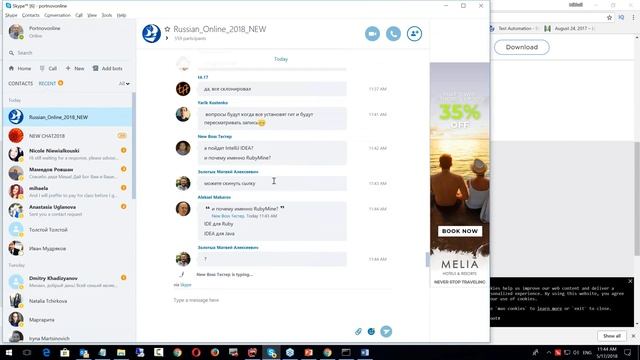
Task: Mark Russian_Online_2018_NEW as favorite star
Action: pos(167,29)
